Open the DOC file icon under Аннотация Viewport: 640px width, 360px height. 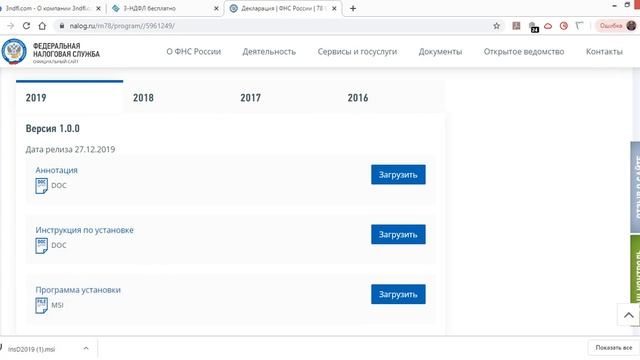41,186
